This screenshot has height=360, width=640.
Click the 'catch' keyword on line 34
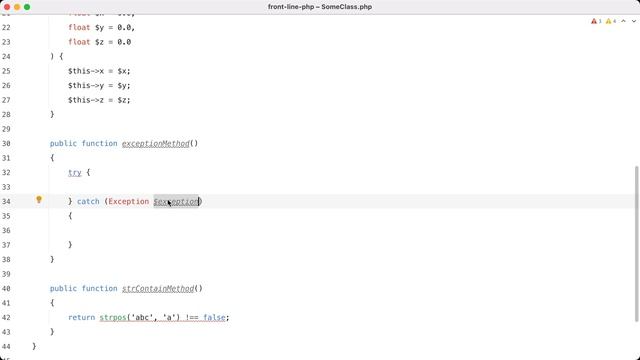click(88, 201)
